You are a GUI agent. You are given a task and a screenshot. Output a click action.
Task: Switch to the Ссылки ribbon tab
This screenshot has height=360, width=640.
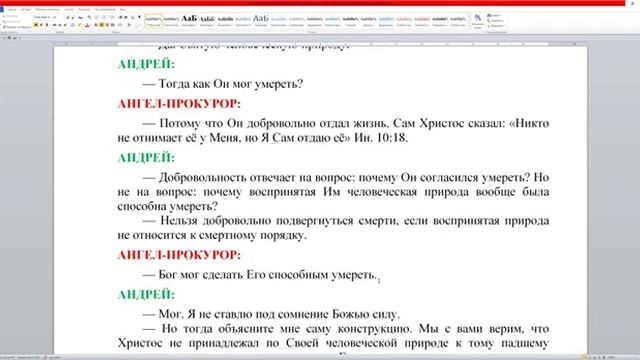coord(69,9)
